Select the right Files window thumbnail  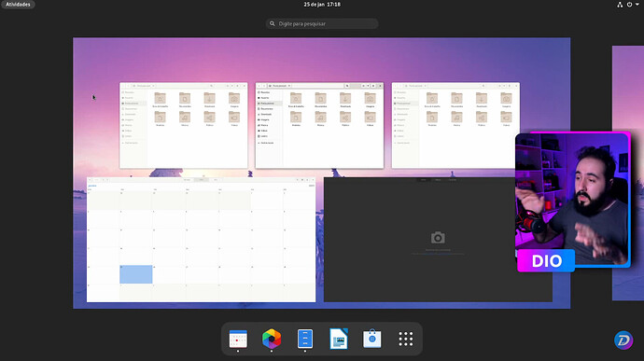[455, 125]
